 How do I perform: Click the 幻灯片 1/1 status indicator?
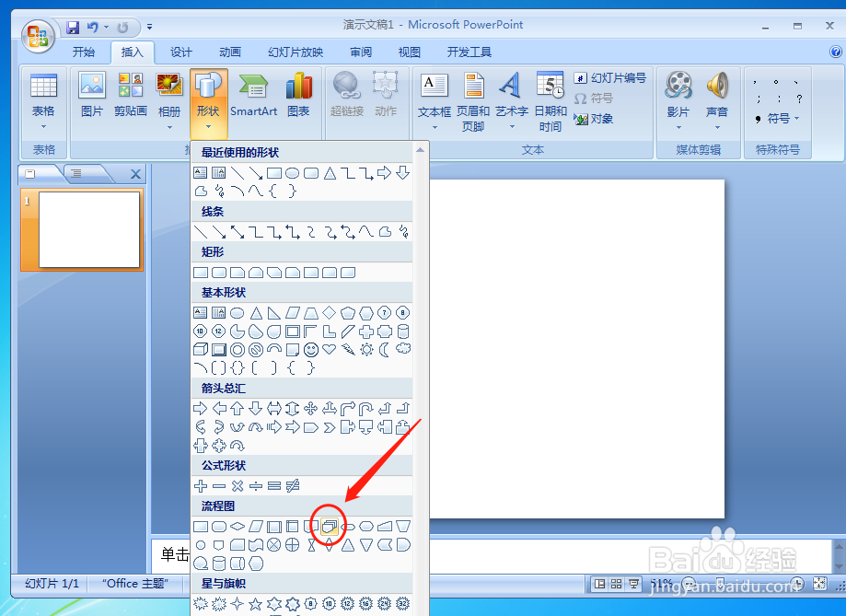(x=52, y=584)
